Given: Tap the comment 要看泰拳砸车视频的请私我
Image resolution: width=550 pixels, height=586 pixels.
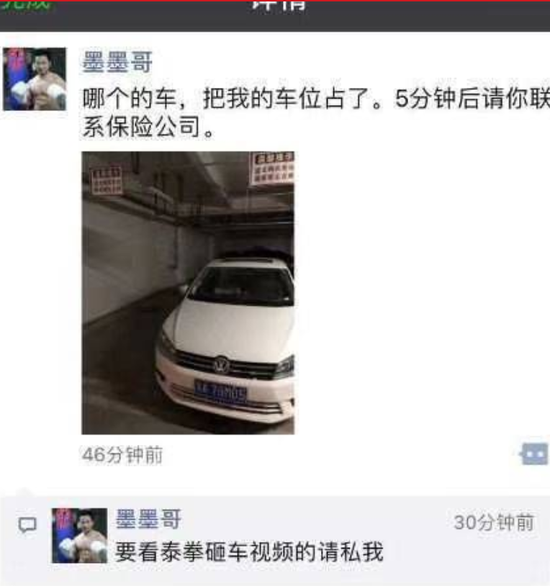Looking at the screenshot, I should 249,552.
